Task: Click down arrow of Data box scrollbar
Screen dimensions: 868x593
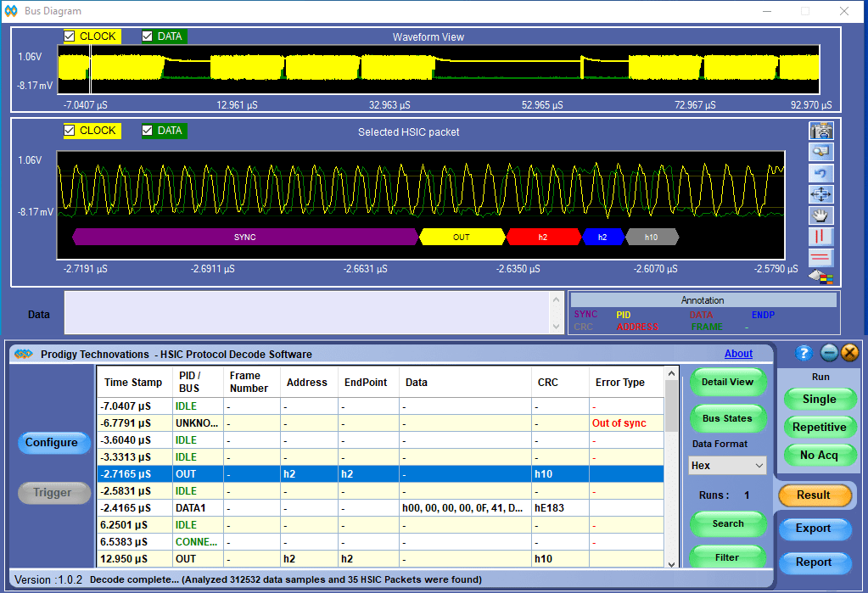Action: coord(557,327)
